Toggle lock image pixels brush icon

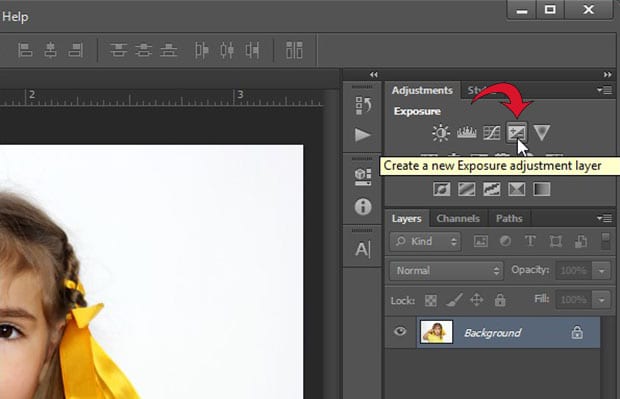coord(454,300)
